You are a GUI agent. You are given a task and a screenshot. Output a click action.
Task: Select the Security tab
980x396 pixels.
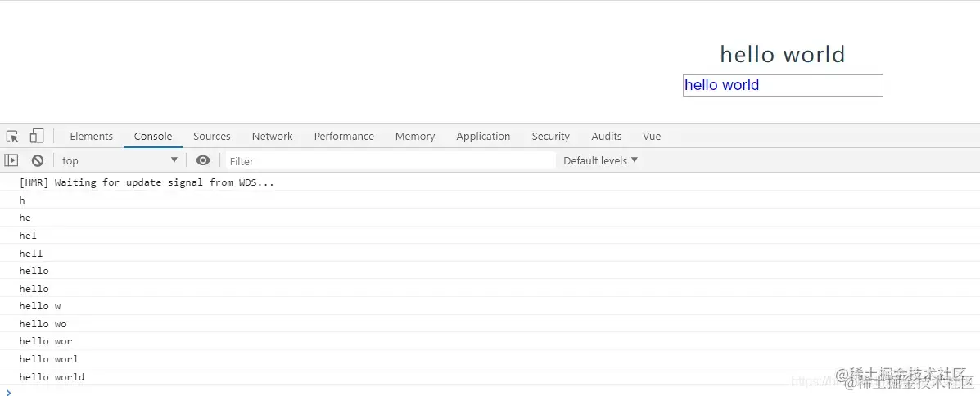[551, 136]
